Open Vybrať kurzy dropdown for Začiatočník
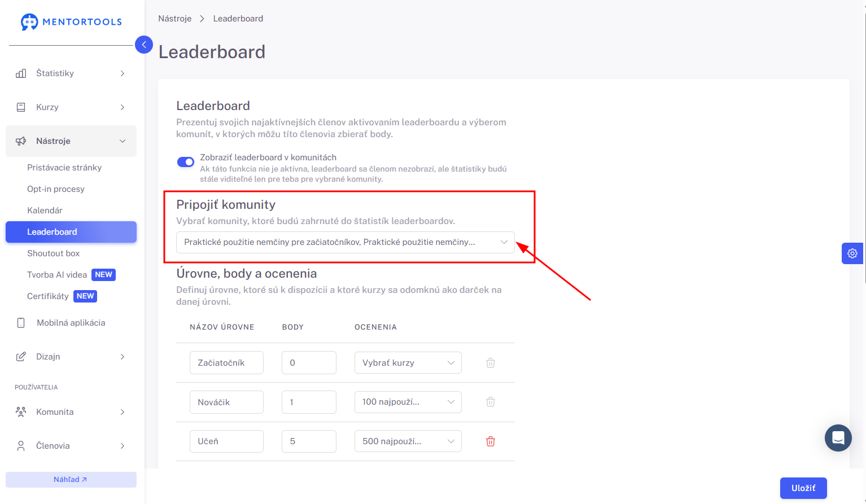 (408, 362)
